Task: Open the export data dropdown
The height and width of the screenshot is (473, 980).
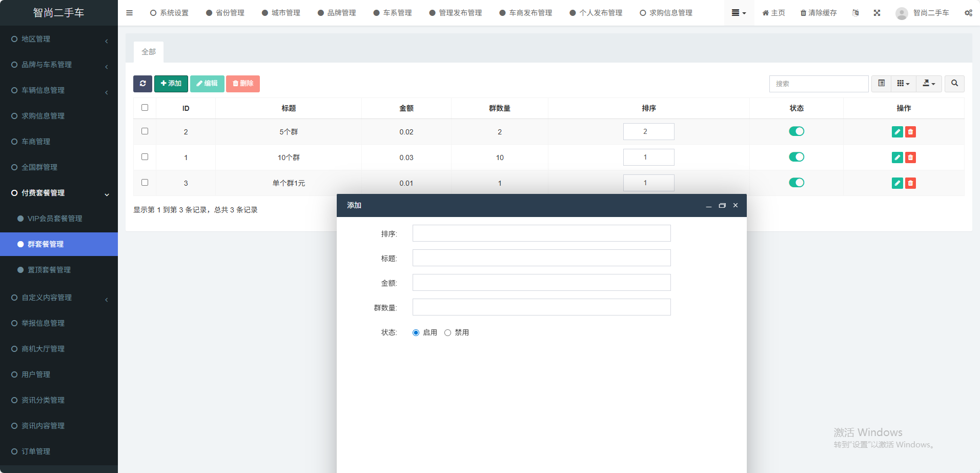Action: coord(929,84)
